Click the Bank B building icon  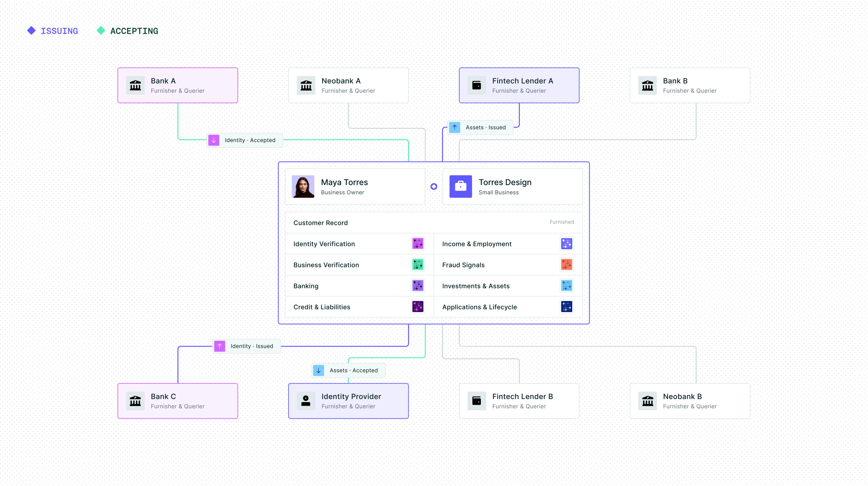(648, 85)
